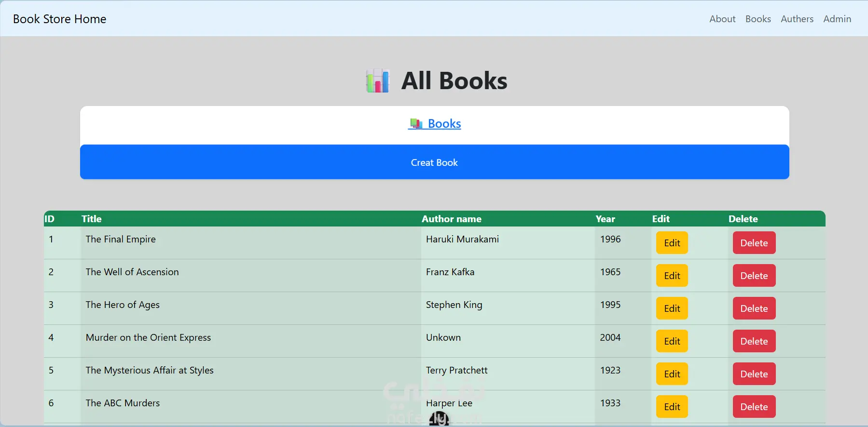Click author Haruki Murakami

(x=462, y=239)
